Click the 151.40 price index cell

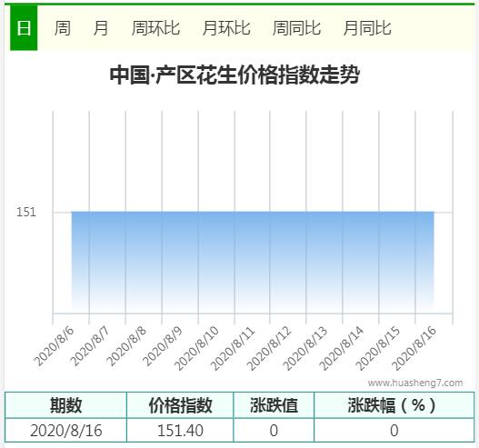[180, 431]
